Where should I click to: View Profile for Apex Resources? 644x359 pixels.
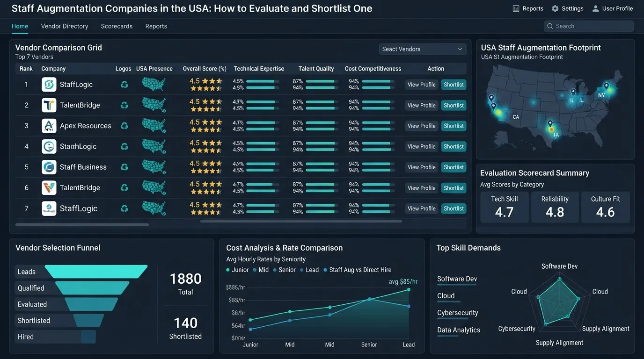(x=421, y=126)
